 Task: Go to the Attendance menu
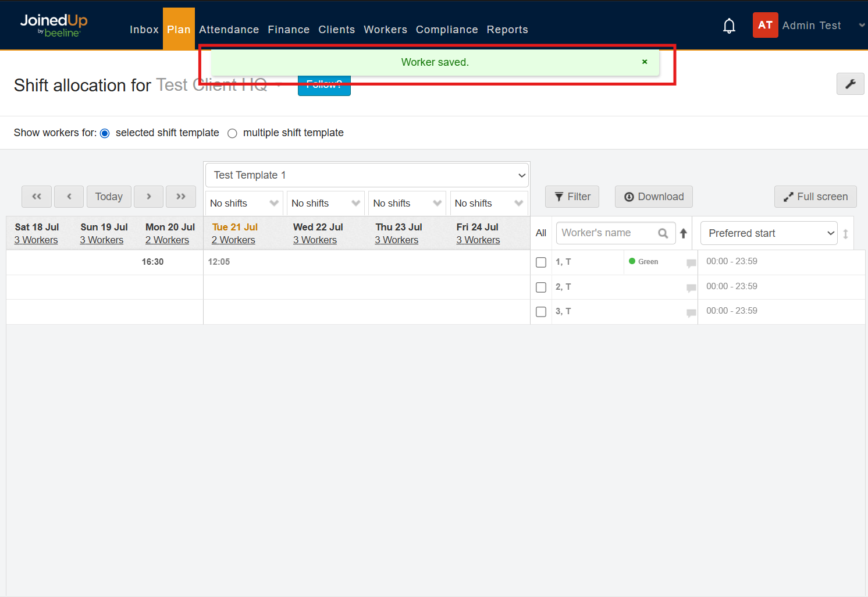(x=229, y=29)
